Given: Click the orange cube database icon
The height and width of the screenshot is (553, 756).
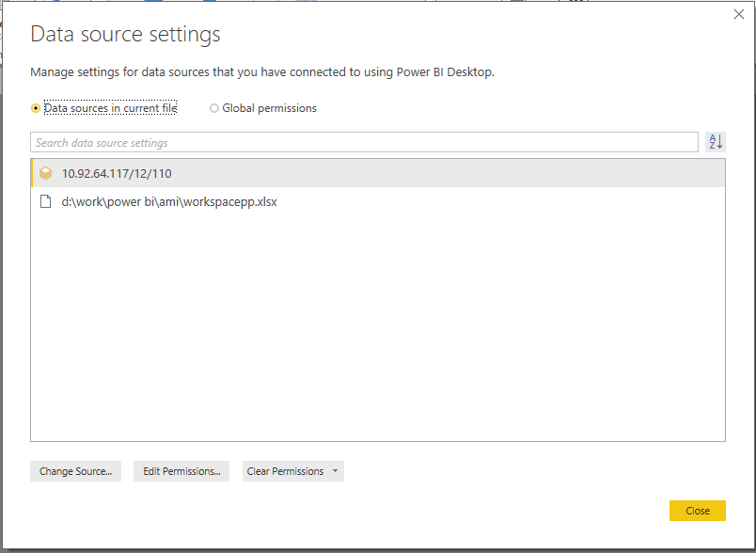Looking at the screenshot, I should 46,173.
